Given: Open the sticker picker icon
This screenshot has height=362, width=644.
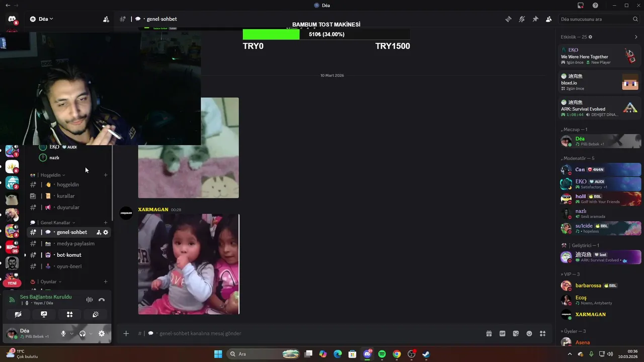Looking at the screenshot, I should [x=516, y=333].
